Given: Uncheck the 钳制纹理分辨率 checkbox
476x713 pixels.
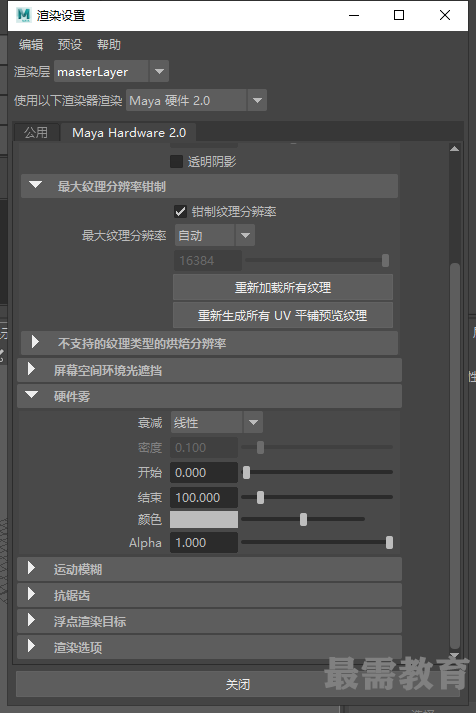Looking at the screenshot, I should 180,211.
